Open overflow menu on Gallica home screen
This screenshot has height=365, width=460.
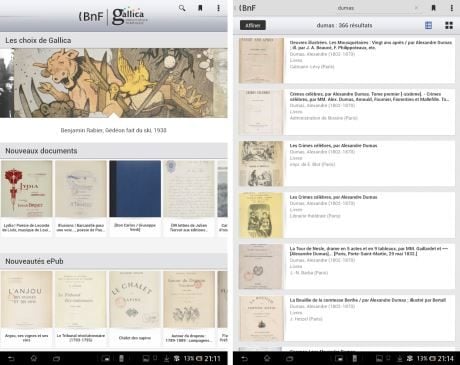click(218, 8)
